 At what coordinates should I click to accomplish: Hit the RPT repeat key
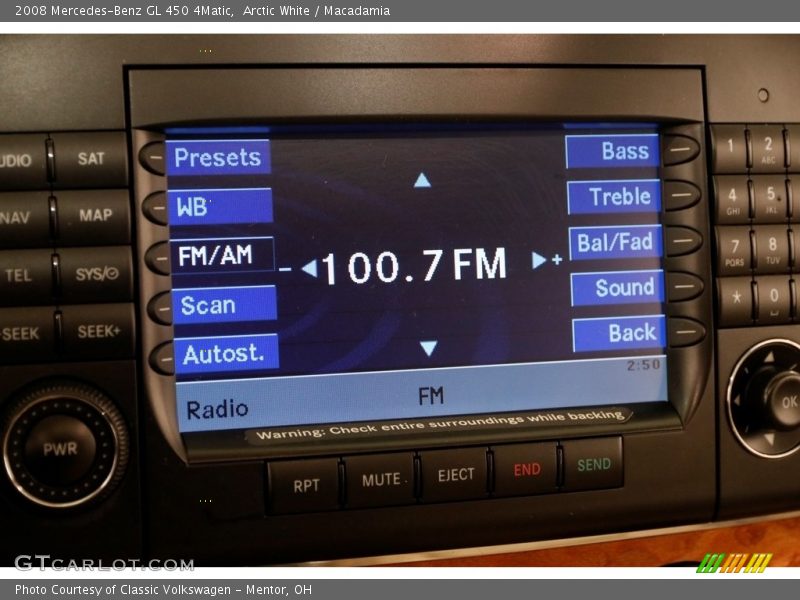tap(306, 486)
